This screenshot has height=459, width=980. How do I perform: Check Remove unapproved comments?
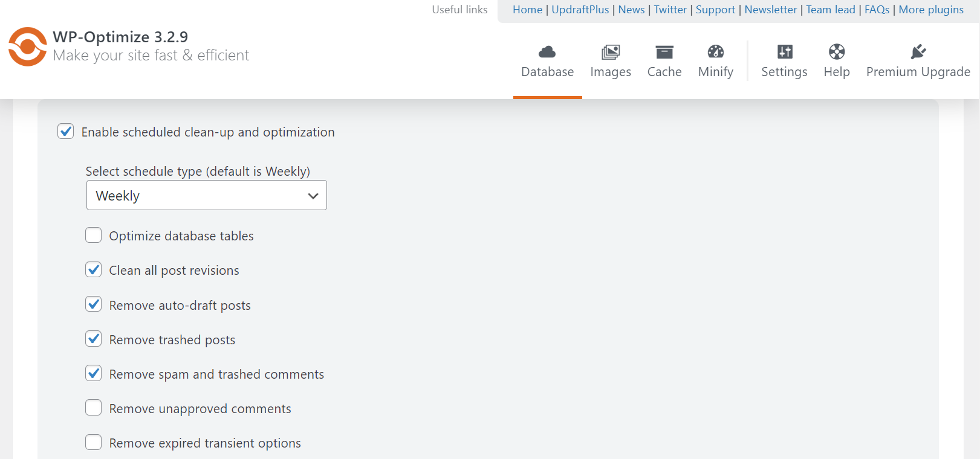pos(94,408)
